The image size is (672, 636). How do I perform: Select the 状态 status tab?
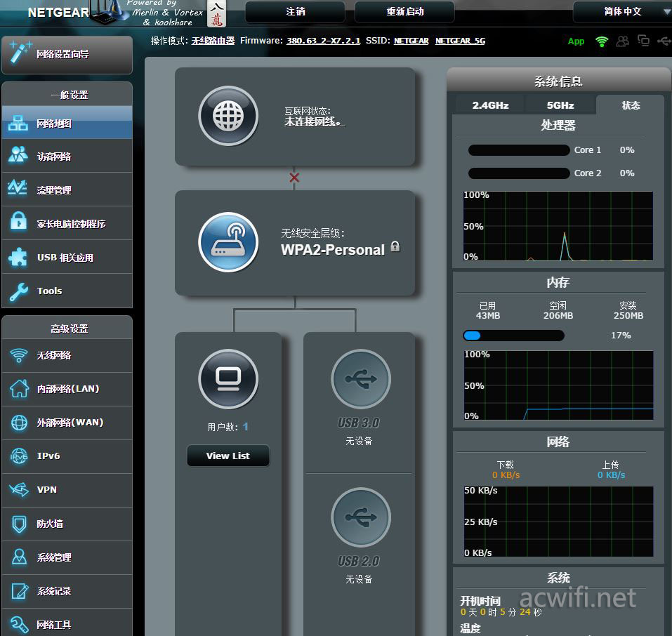click(x=631, y=105)
